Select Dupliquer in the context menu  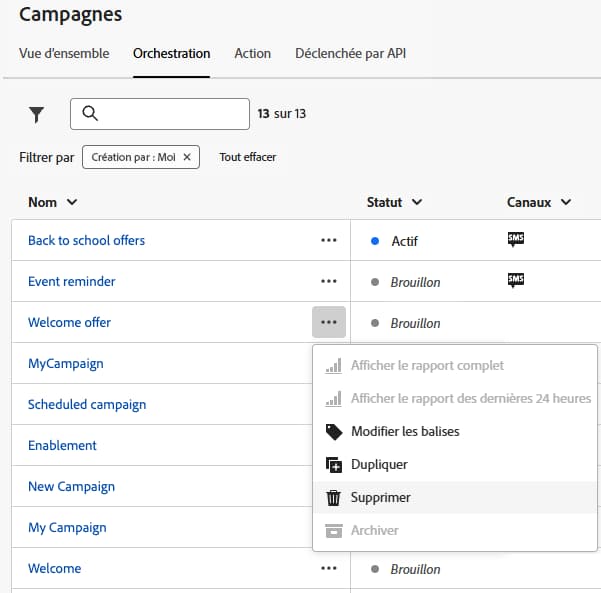click(379, 464)
